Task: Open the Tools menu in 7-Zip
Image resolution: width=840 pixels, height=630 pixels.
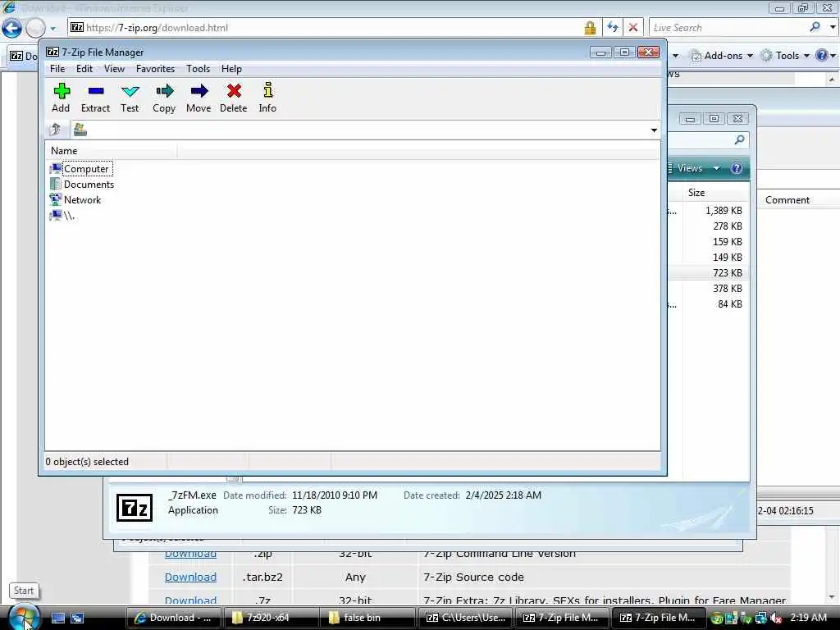Action: (x=199, y=69)
